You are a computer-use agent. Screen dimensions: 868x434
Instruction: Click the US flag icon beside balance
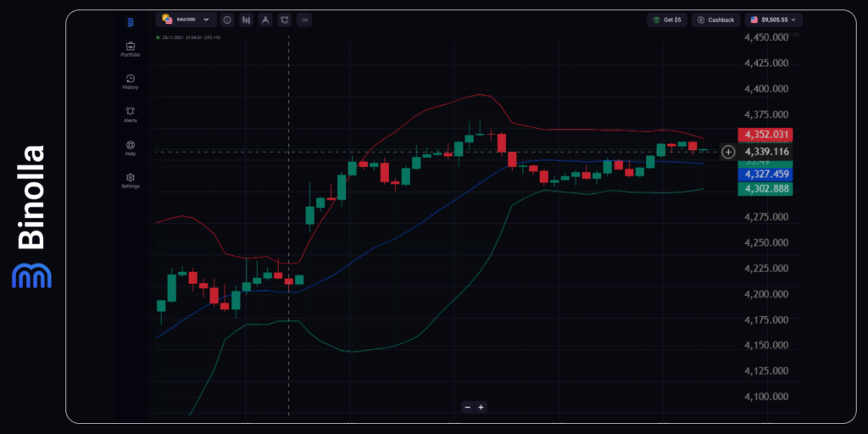pos(754,20)
